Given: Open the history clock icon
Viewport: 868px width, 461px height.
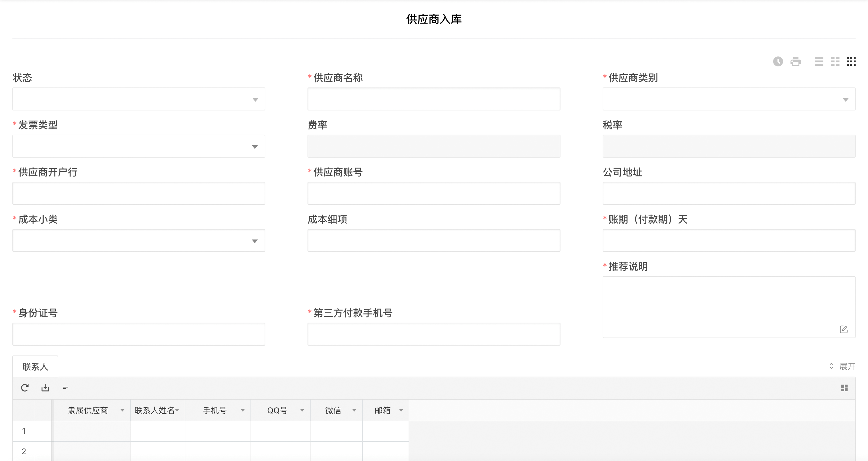Looking at the screenshot, I should pos(778,61).
